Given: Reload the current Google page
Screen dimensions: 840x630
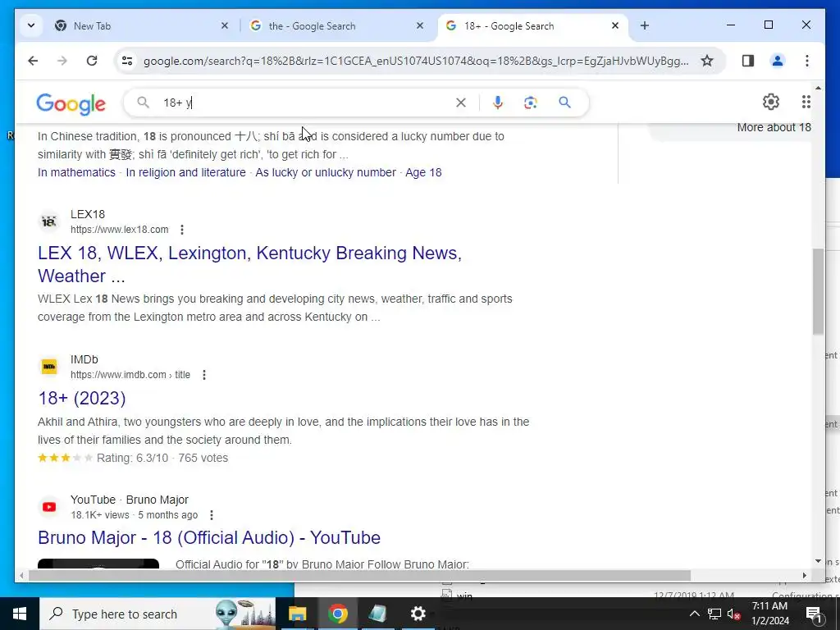Looking at the screenshot, I should click(x=92, y=61).
